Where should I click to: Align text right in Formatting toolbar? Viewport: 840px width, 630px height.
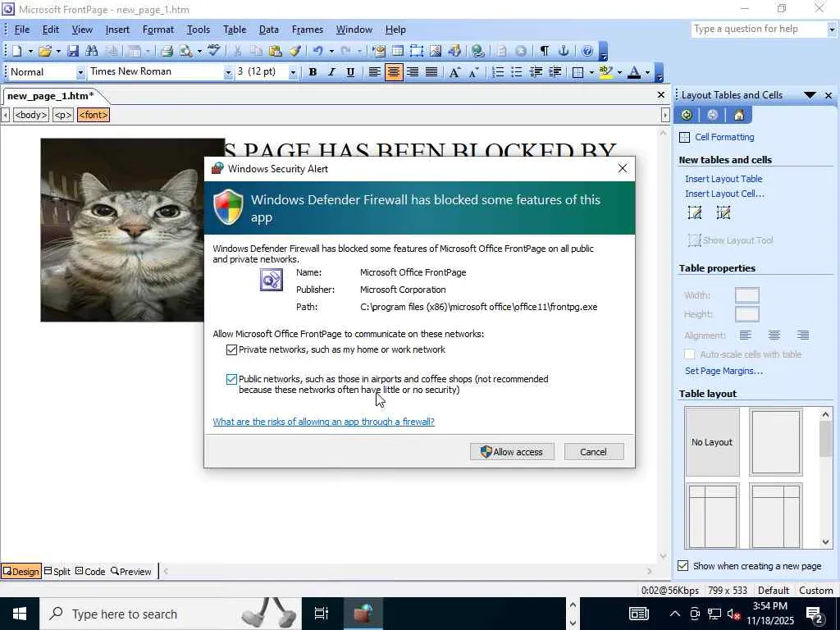coord(413,72)
